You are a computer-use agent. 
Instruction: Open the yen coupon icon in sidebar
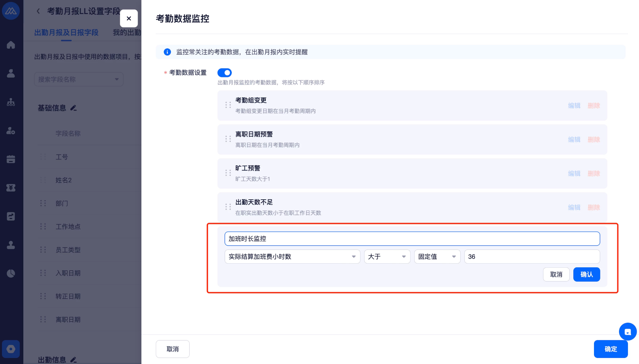tap(11, 188)
